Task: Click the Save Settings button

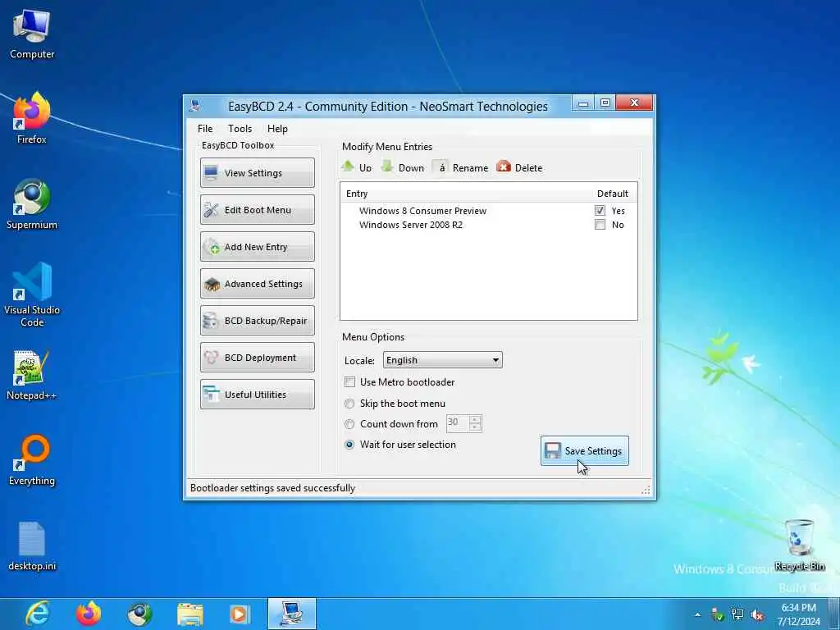Action: pyautogui.click(x=584, y=450)
